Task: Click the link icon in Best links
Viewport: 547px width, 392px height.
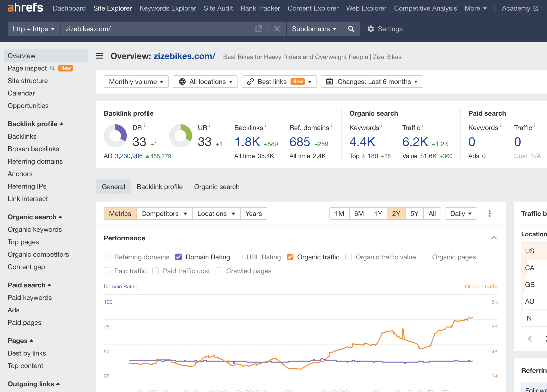Action: pos(250,82)
